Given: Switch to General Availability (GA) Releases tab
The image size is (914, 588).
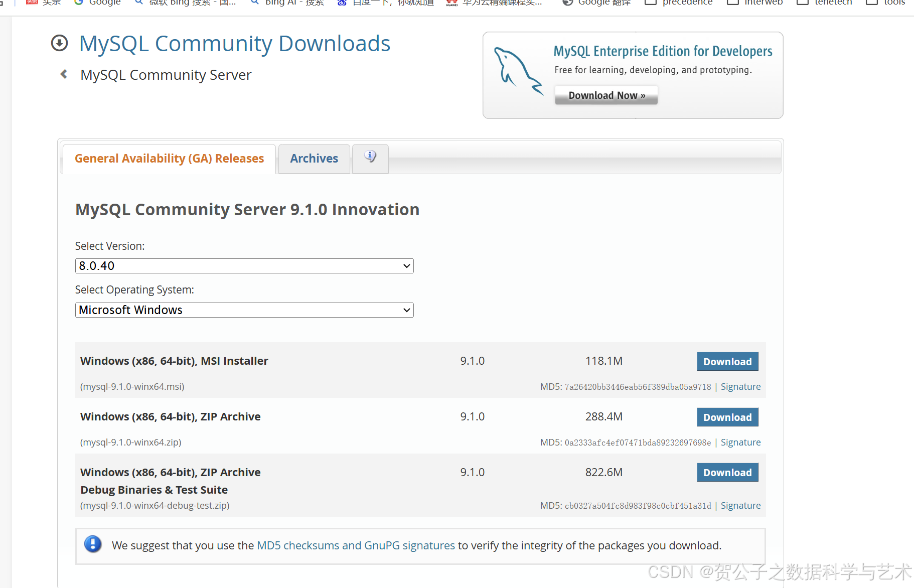Looking at the screenshot, I should [169, 159].
